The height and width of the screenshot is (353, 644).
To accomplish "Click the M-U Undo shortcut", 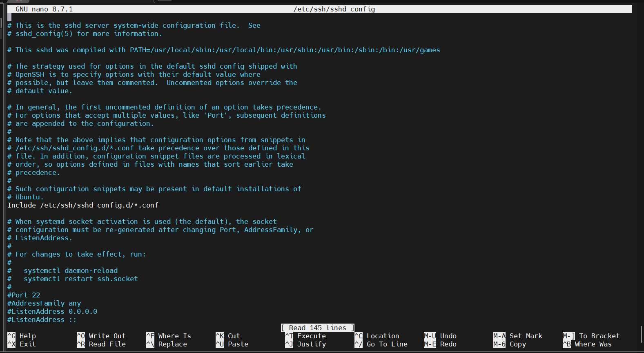I will coord(440,336).
